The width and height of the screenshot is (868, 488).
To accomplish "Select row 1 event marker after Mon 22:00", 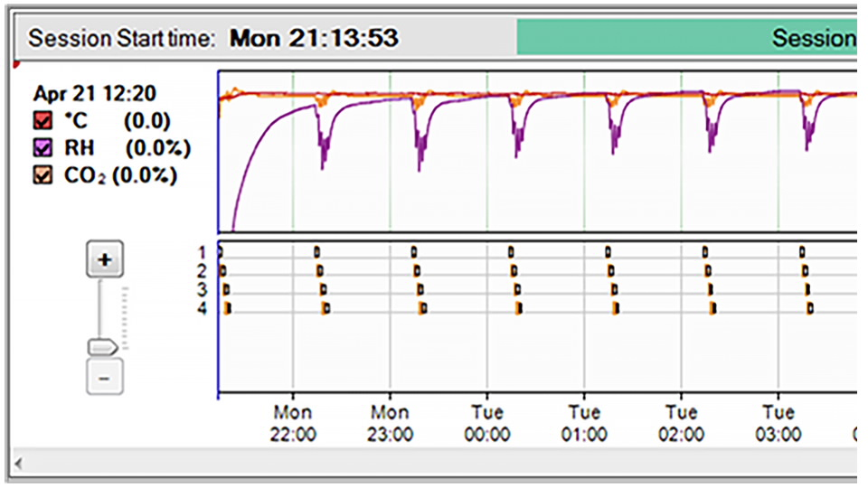I will pos(316,251).
